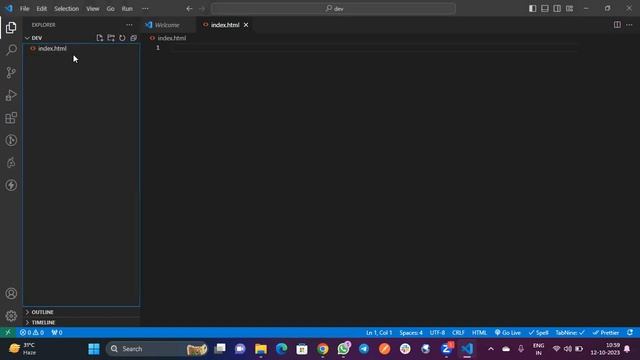The image size is (640, 360).
Task: Open the Selection menu
Action: pos(67,9)
